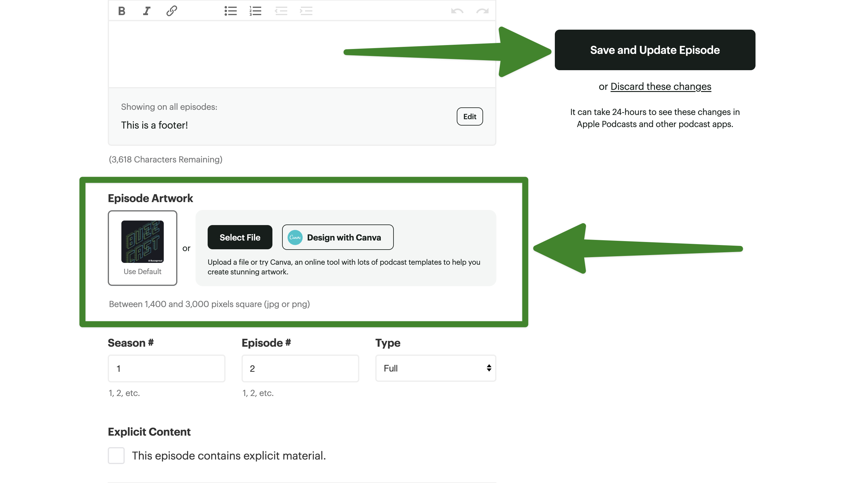This screenshot has height=504, width=856.
Task: Click the Episode number field
Action: [300, 368]
